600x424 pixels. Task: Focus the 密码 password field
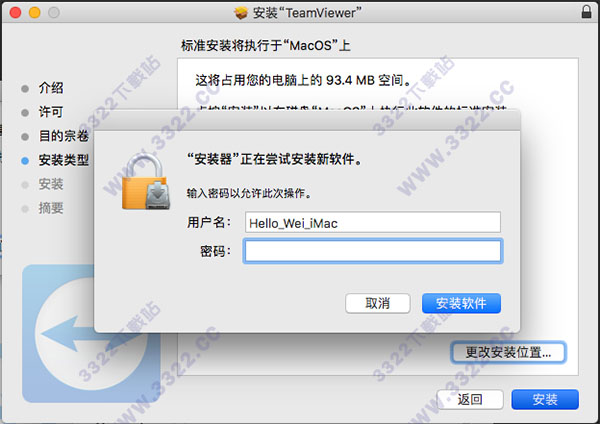coord(373,251)
